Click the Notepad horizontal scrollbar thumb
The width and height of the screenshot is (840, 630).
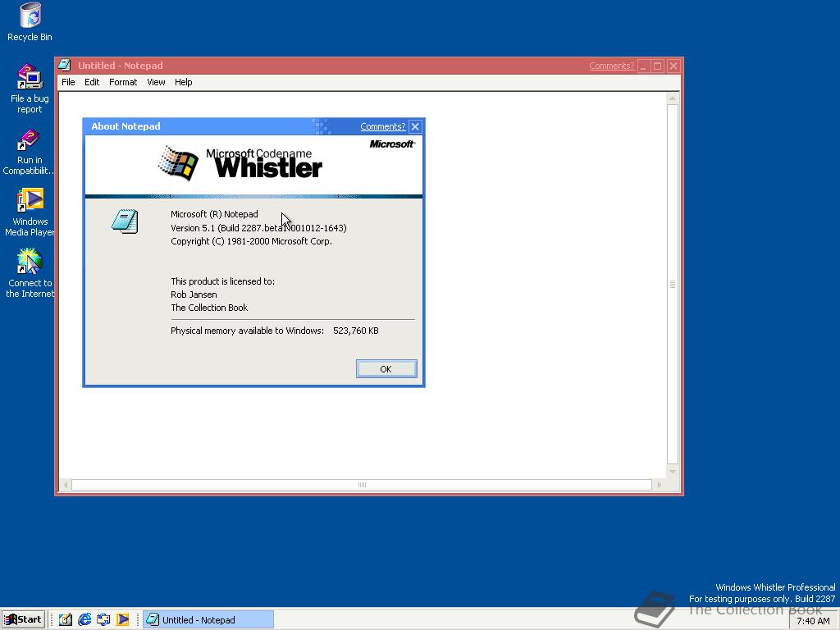(x=362, y=485)
